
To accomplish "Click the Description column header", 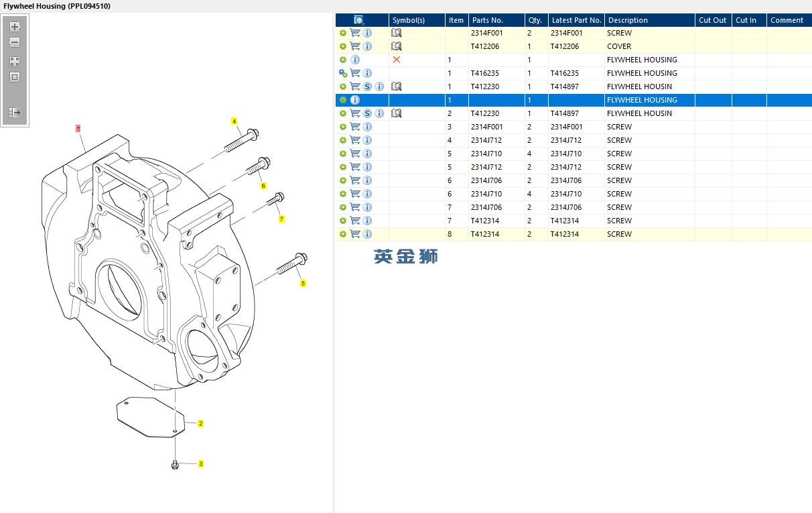I will point(628,20).
